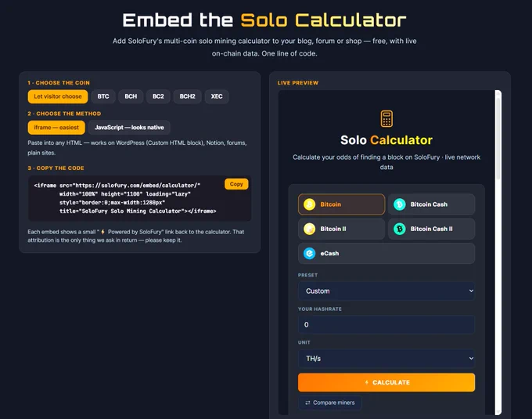
Task: Choose BTC as the embed coin
Action: (103, 96)
